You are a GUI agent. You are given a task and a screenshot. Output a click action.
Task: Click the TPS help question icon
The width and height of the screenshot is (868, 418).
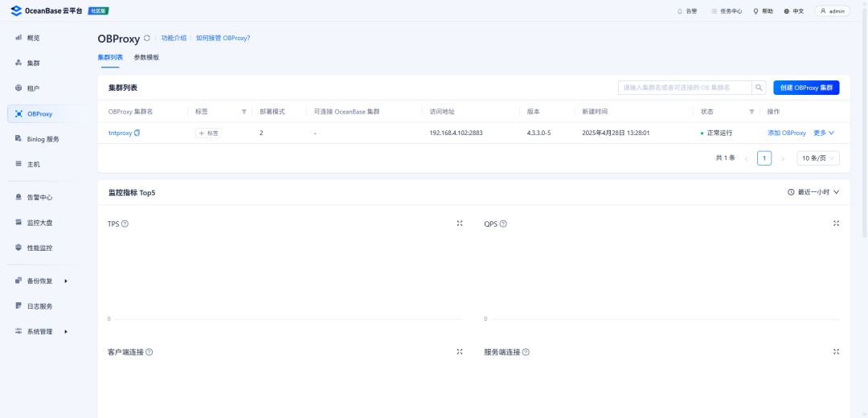125,223
